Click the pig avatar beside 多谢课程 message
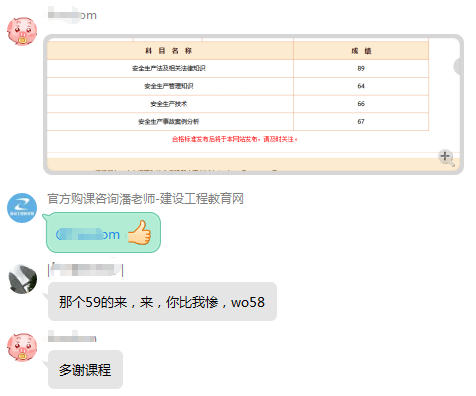 tap(22, 347)
